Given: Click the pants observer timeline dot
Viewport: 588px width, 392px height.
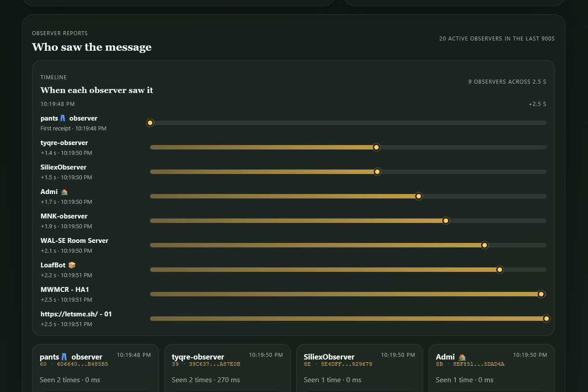Looking at the screenshot, I should [x=150, y=123].
